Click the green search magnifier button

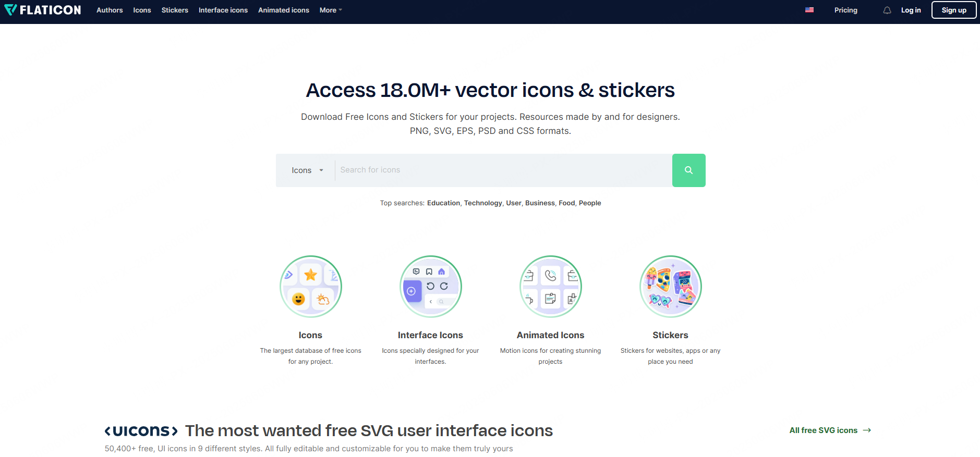point(688,170)
